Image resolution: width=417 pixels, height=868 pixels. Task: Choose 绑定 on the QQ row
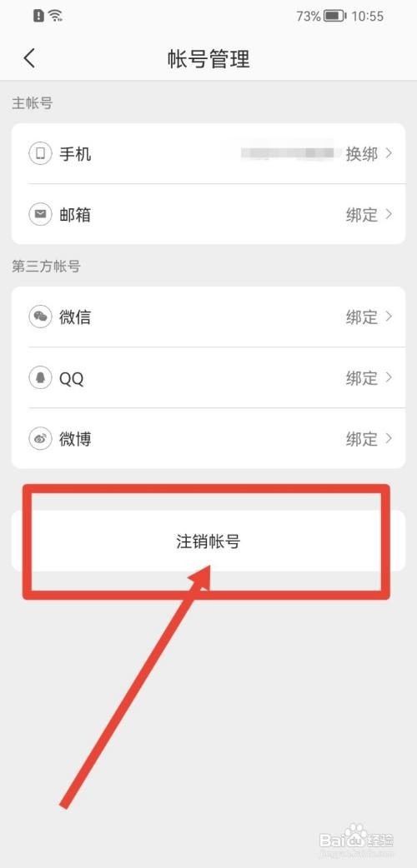[x=362, y=378]
